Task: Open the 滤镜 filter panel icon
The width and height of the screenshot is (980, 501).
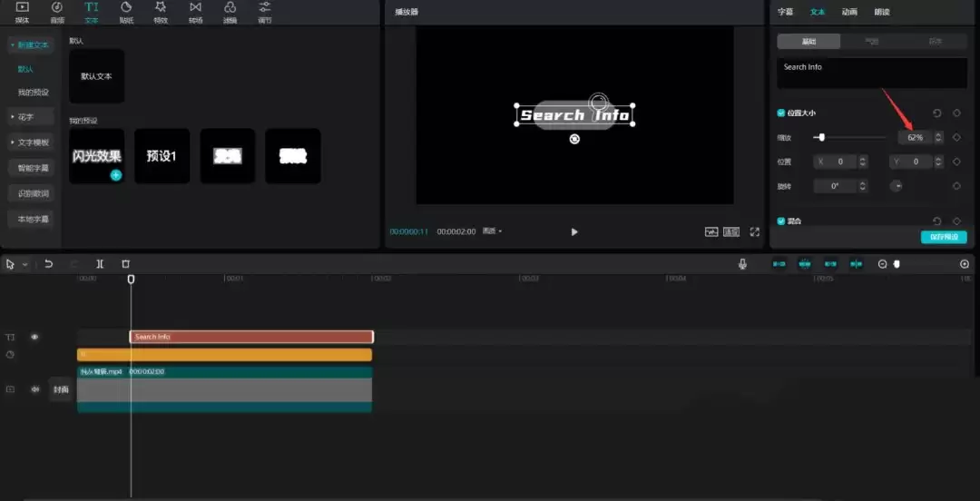Action: coord(230,11)
